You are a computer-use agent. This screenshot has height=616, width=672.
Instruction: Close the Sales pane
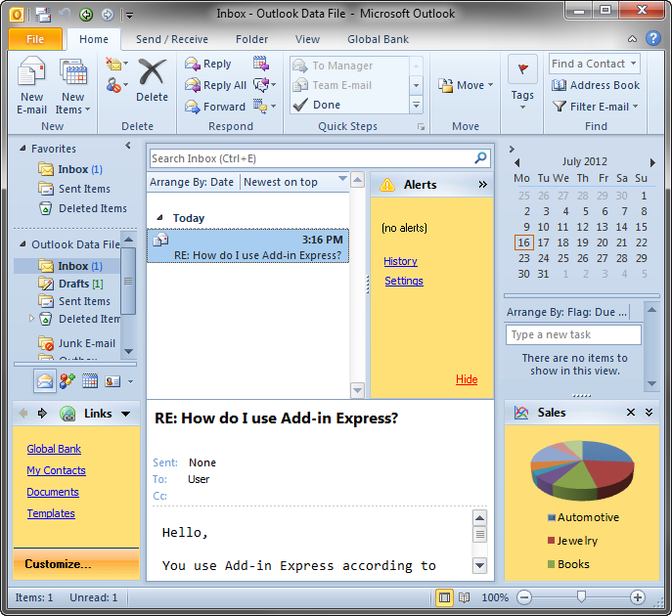pyautogui.click(x=631, y=413)
